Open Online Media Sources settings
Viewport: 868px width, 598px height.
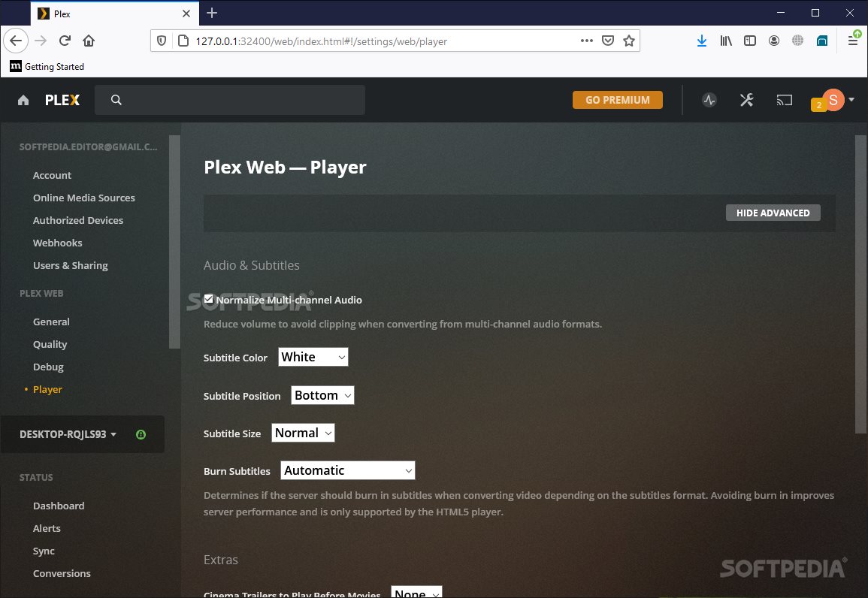coord(83,198)
